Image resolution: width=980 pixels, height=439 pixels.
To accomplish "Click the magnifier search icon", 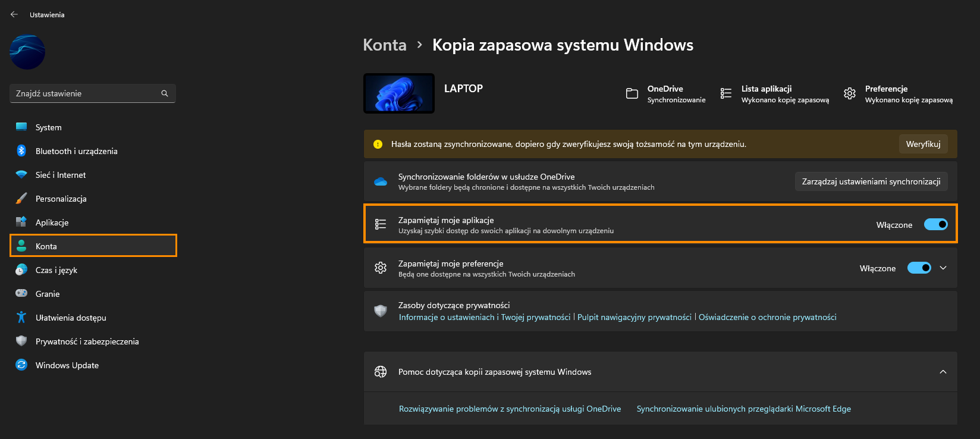I will (165, 93).
